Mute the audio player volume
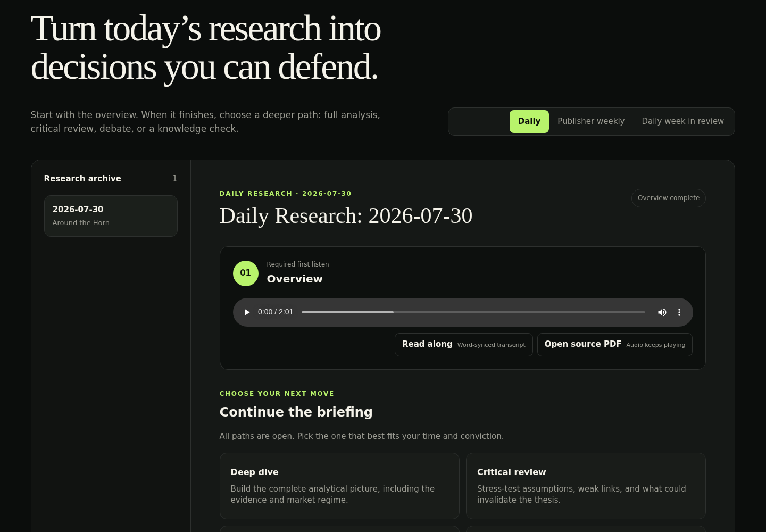 coord(662,312)
